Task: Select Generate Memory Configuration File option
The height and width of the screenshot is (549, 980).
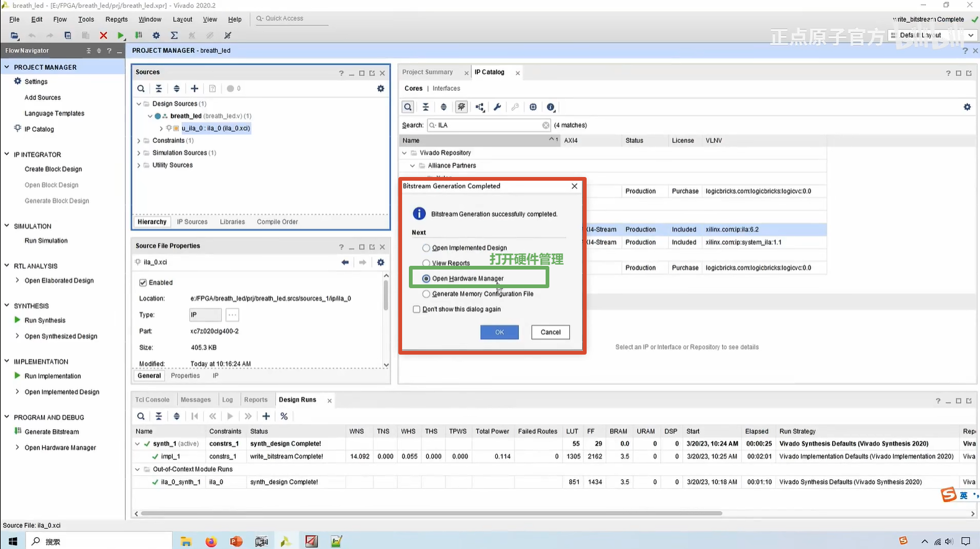Action: [x=426, y=294]
